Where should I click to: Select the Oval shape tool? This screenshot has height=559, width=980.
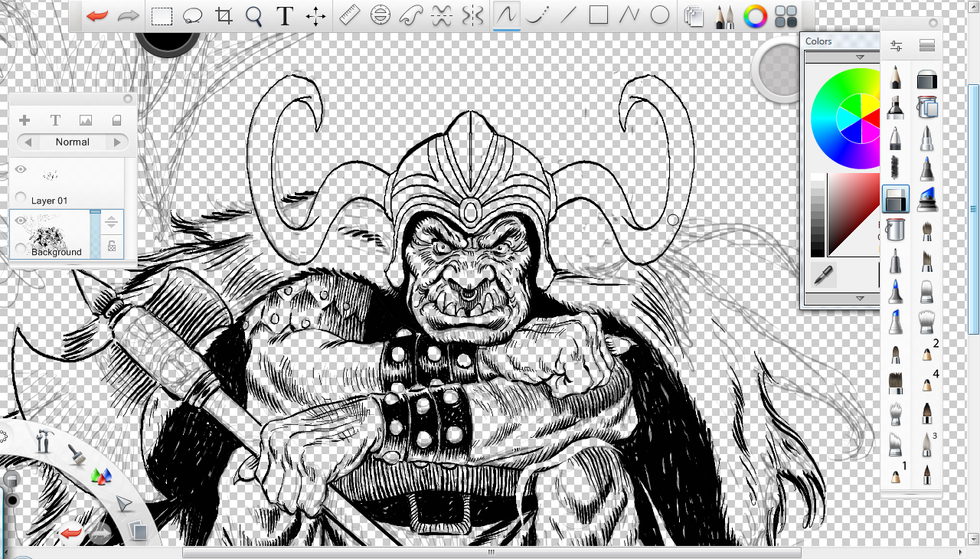[x=660, y=15]
